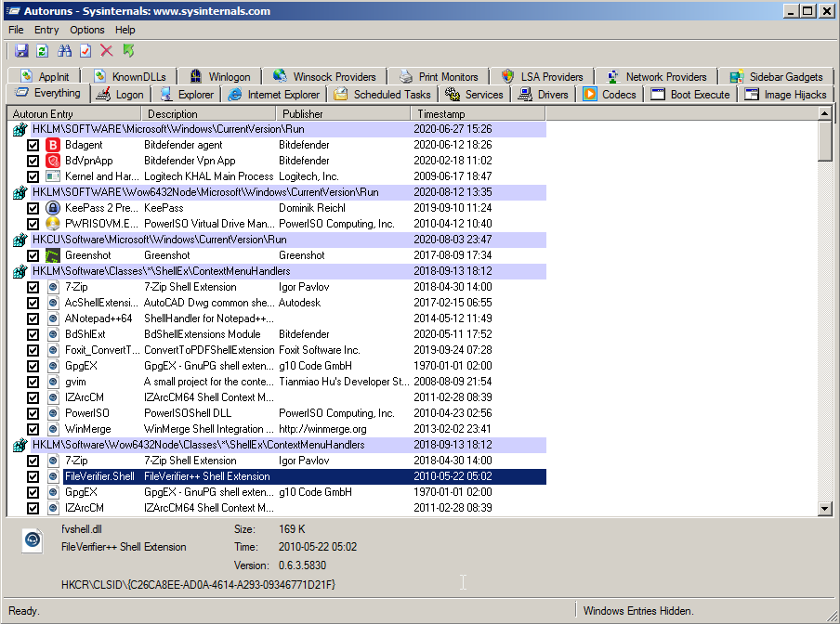Open the Drivers tab
This screenshot has width=840, height=624.
point(544,95)
